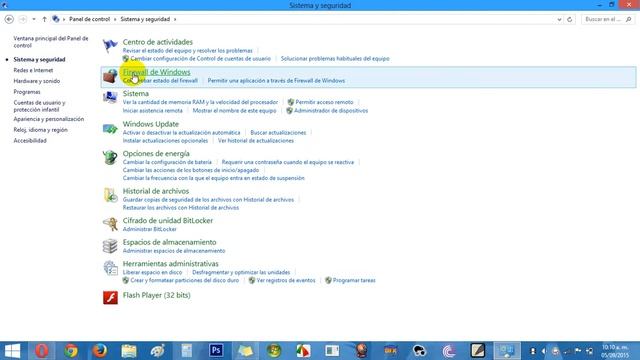Click Cambiar la configuración de batería
The height and width of the screenshot is (360, 640).
[167, 162]
